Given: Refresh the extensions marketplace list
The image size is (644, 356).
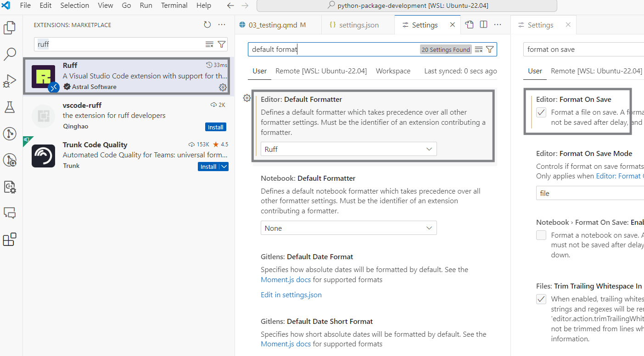Looking at the screenshot, I should [x=207, y=25].
